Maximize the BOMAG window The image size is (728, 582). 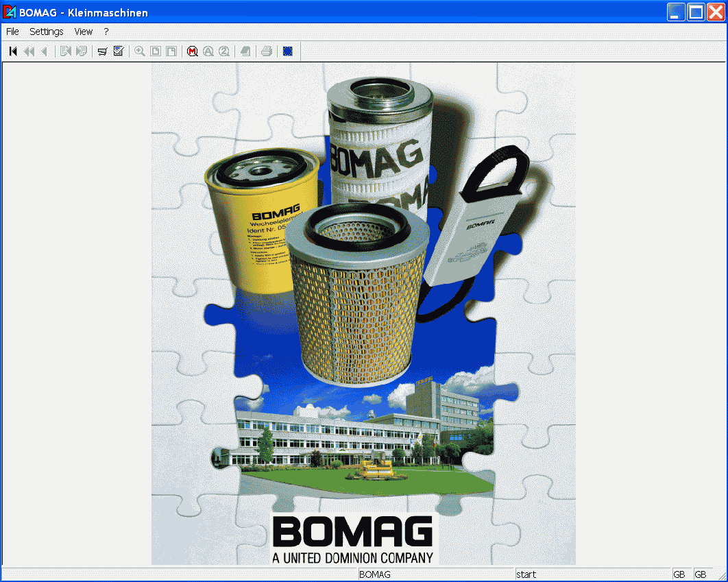pos(696,12)
